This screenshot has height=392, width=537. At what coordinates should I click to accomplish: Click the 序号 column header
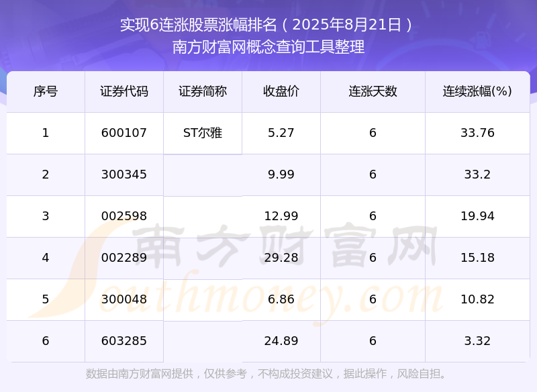click(46, 91)
